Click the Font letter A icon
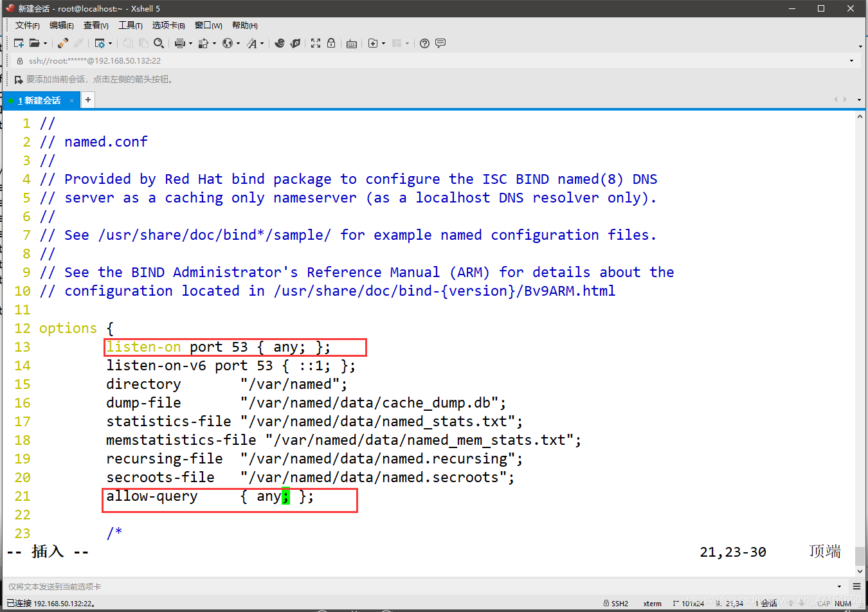Viewport: 868px width, 612px height. [x=251, y=43]
